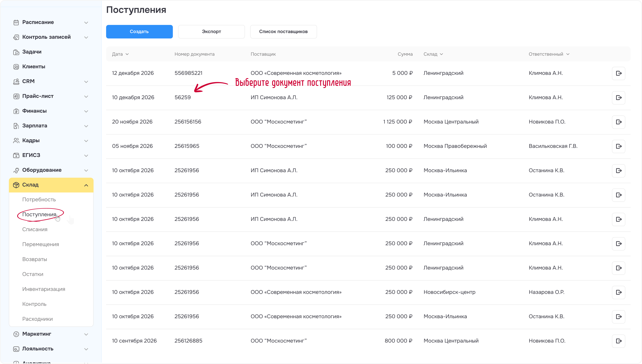The image size is (642, 364).
Task: Open document 556985221 via its row icon
Action: [618, 73]
